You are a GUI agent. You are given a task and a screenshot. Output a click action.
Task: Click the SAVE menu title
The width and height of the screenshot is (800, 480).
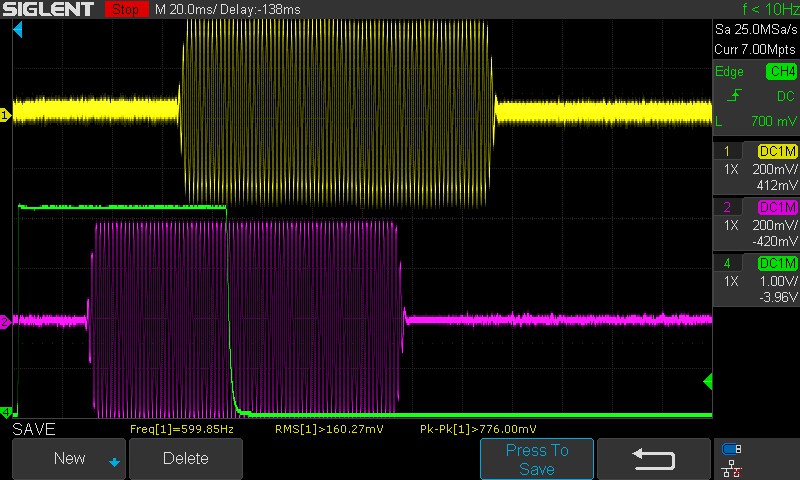click(34, 429)
